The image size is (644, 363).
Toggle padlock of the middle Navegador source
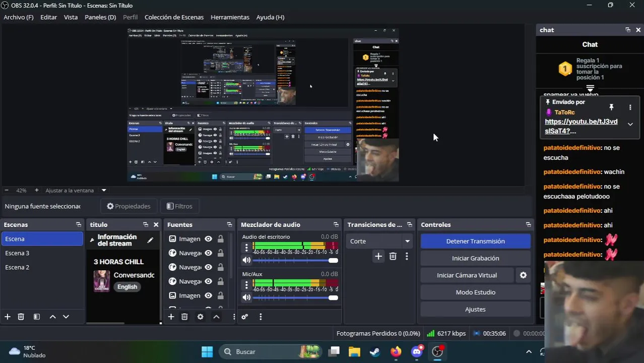coord(220,267)
